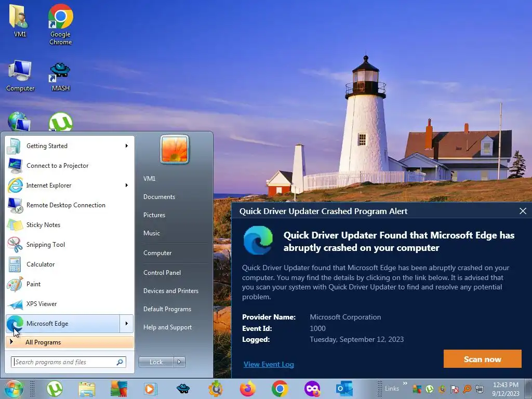This screenshot has width=532, height=399.
Task: Open Sticky Notes
Action: pyautogui.click(x=70, y=225)
